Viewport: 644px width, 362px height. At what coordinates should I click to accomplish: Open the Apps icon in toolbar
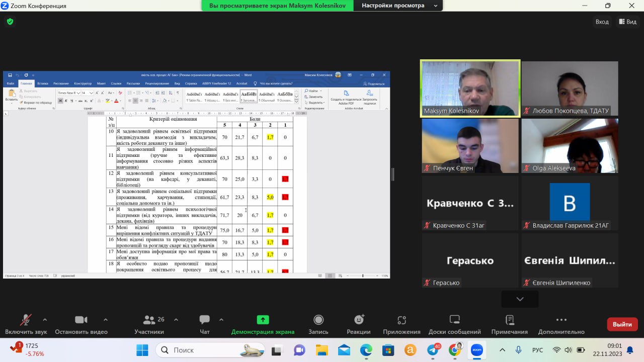click(x=401, y=320)
